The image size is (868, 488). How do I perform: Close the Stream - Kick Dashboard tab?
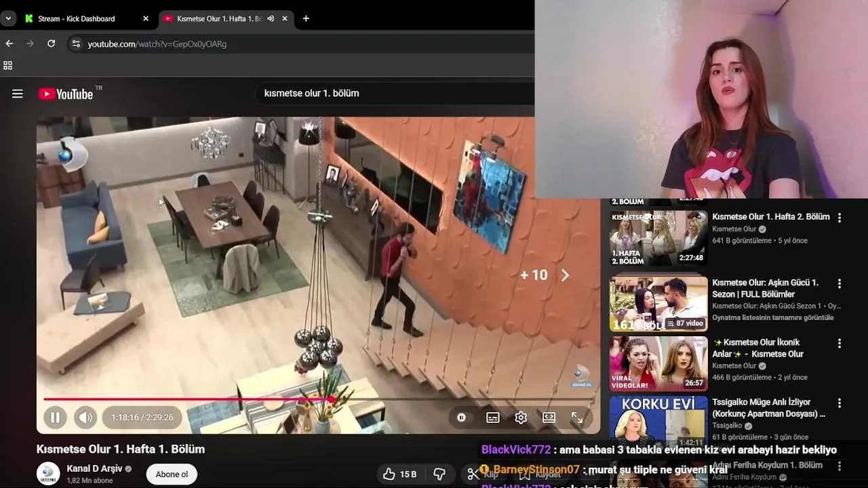click(x=146, y=18)
